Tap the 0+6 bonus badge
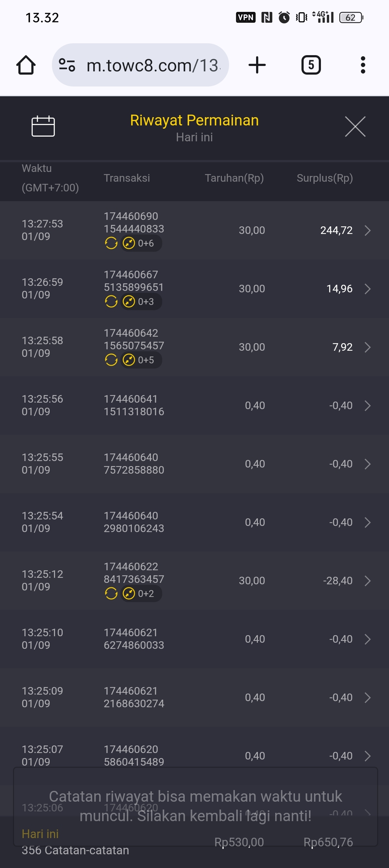Image resolution: width=389 pixels, height=868 pixels. (x=141, y=243)
